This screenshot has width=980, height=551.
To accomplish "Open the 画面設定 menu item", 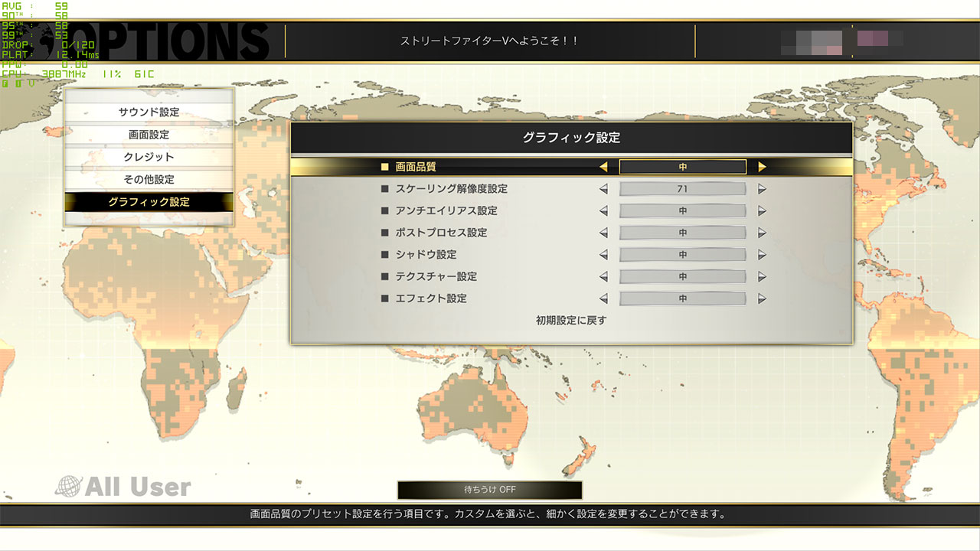I will pos(149,135).
